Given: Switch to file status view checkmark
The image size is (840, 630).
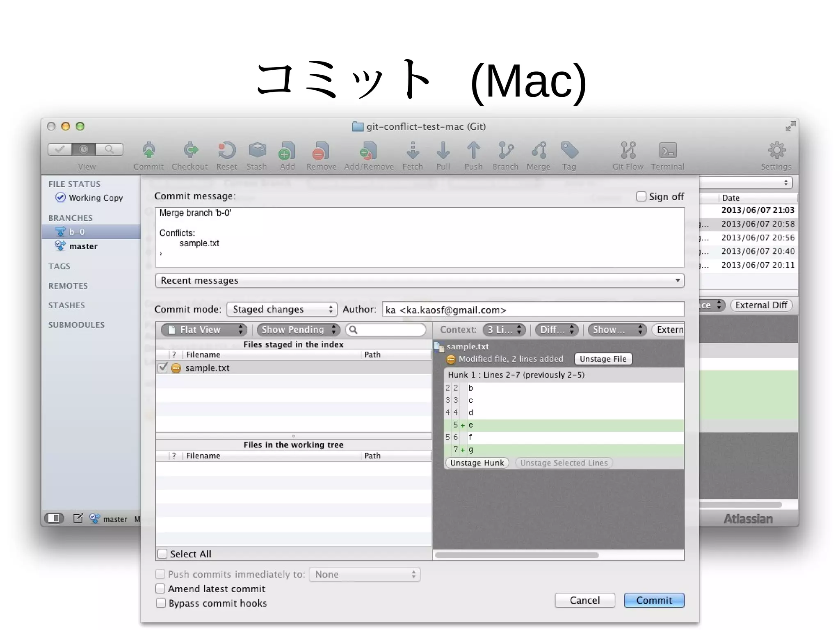Looking at the screenshot, I should 60,149.
